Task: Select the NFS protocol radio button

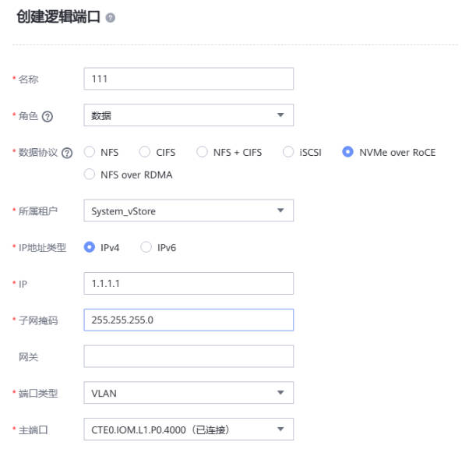Action: point(90,152)
